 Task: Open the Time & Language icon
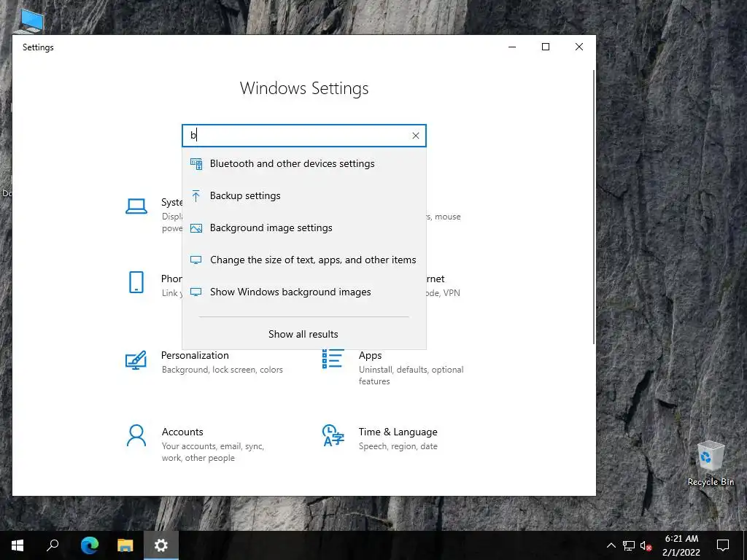pos(333,435)
